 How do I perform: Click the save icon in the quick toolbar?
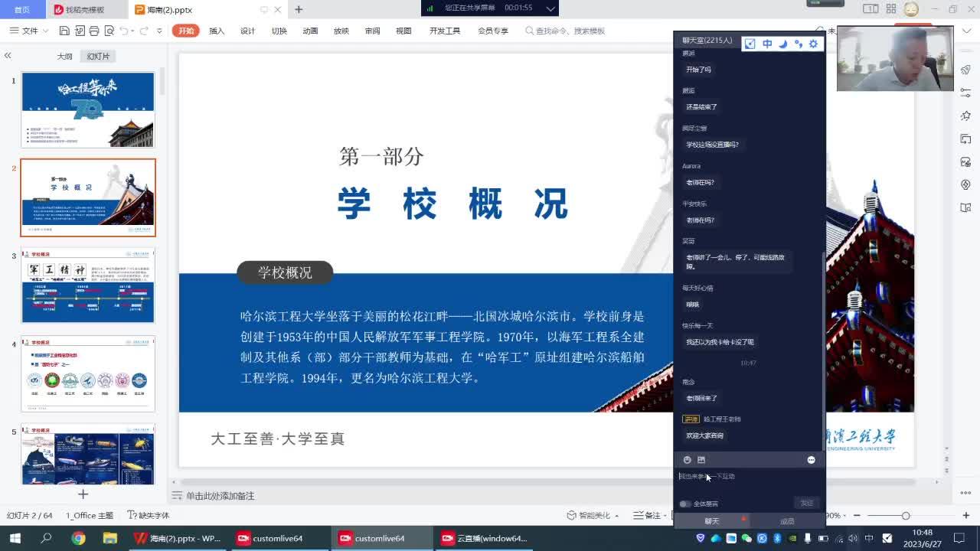tap(64, 31)
